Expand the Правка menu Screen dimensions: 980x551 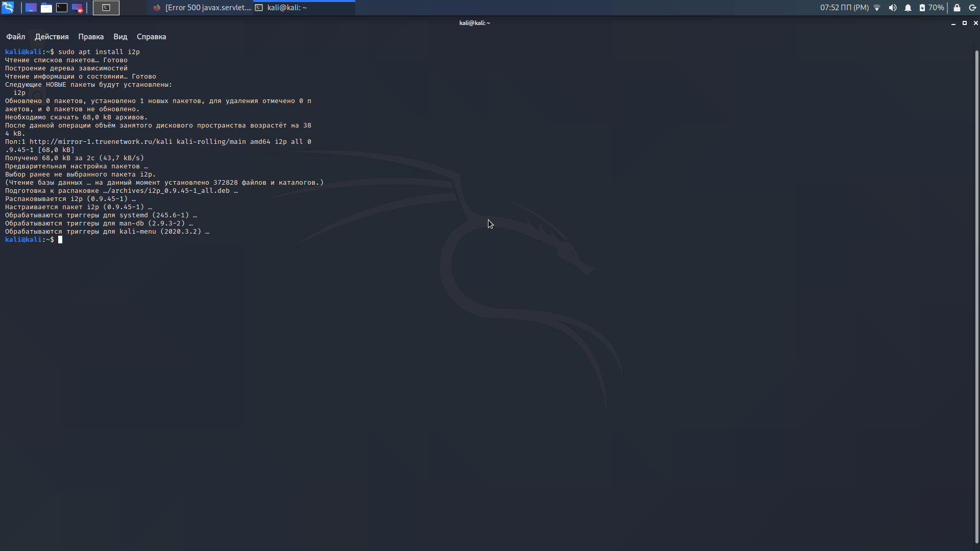[x=91, y=37]
